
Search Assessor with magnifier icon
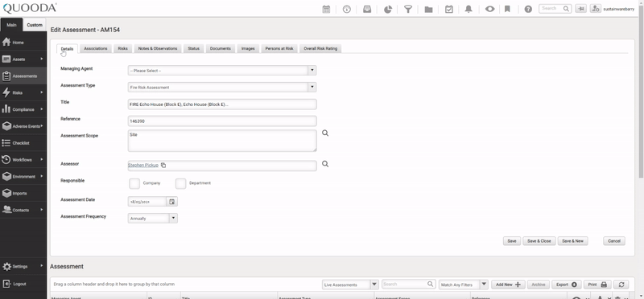pos(325,164)
